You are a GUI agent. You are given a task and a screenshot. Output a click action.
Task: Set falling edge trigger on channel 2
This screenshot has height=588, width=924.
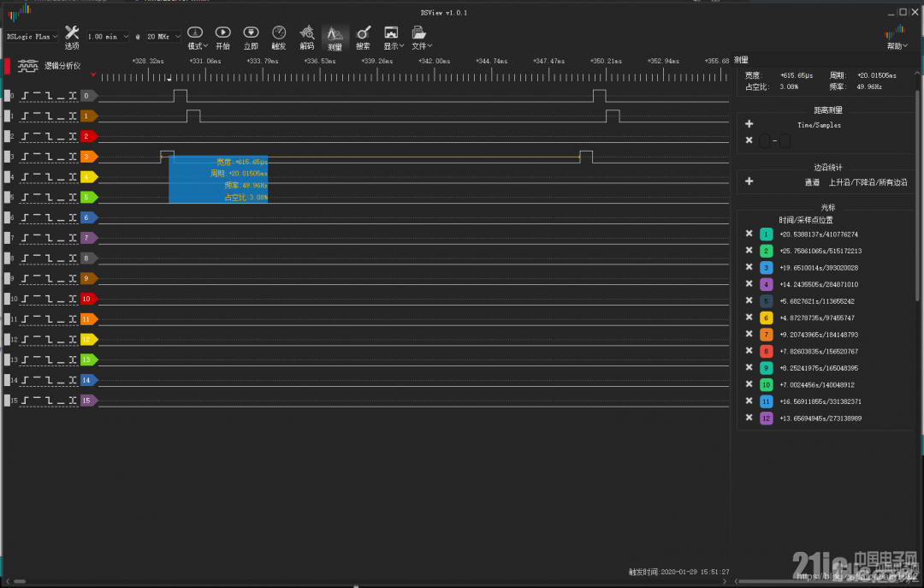tap(48, 136)
